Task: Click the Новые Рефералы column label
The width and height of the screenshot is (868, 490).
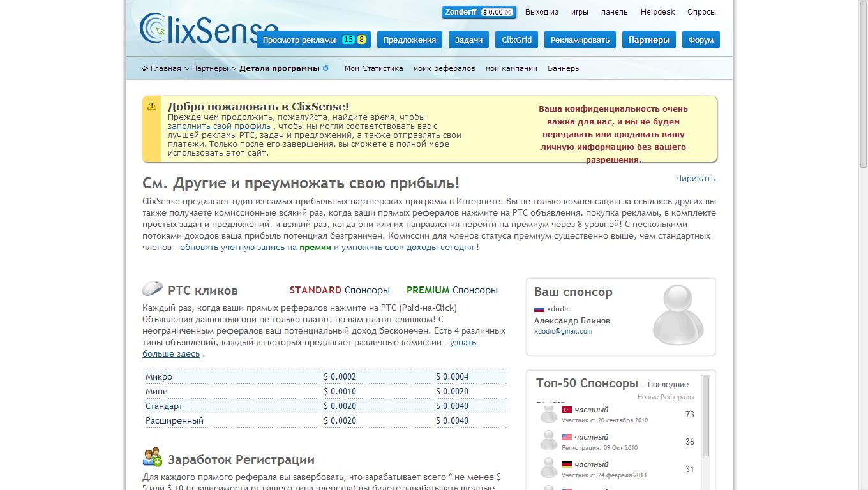Action: tap(666, 397)
